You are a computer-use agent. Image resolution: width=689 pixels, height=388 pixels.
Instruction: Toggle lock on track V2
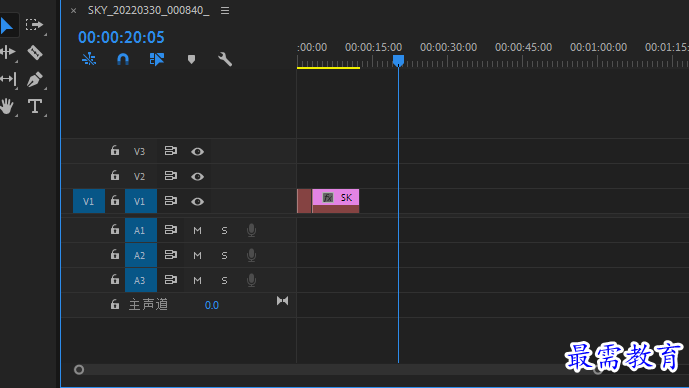(x=115, y=176)
